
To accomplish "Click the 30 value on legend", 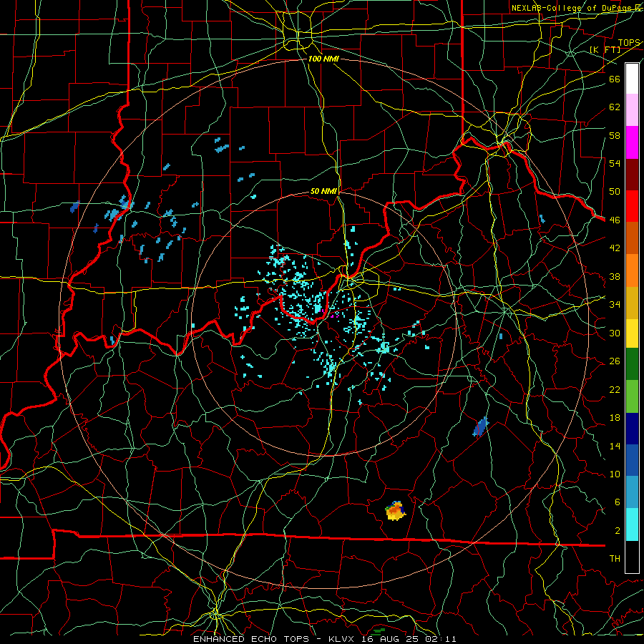I will point(615,333).
